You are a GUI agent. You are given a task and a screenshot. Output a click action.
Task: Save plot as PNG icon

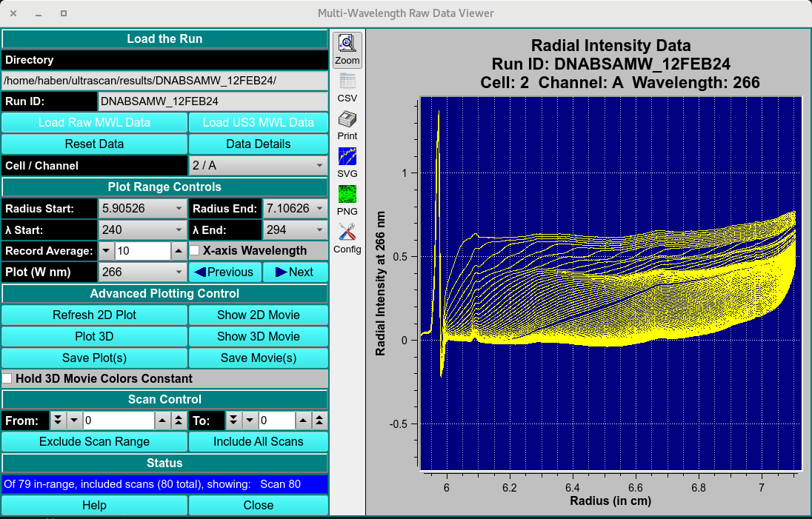[x=347, y=201]
